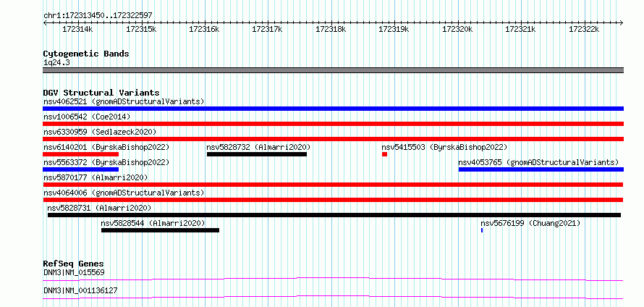The height and width of the screenshot is (307, 644).
Task: Open the nsv6330959 (Sedlazeck2020) label
Action: pyautogui.click(x=100, y=132)
